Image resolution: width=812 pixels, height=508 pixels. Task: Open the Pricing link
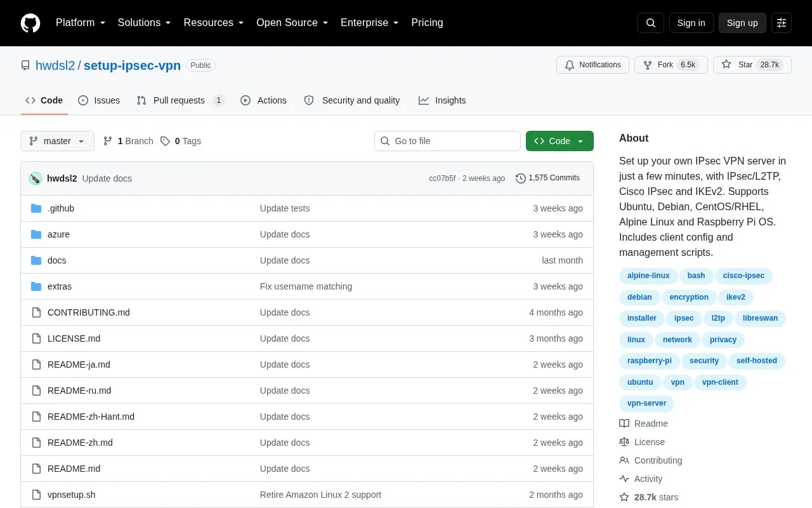[427, 23]
